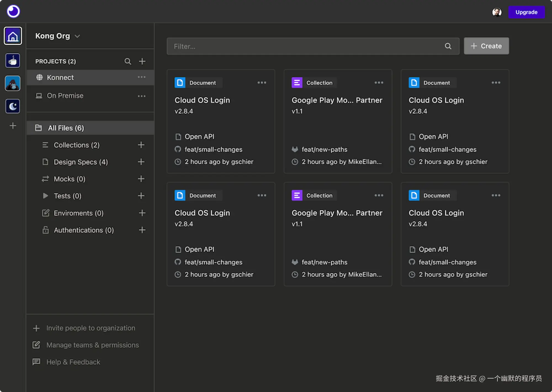Switch to the crescent moon organization
Screen dimensions: 552x392
(x=13, y=106)
